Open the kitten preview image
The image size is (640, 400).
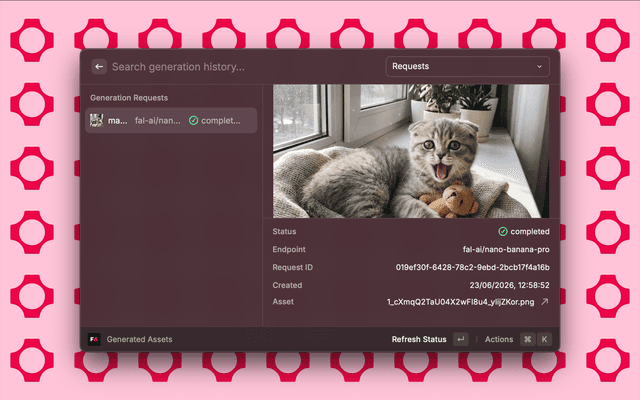411,151
